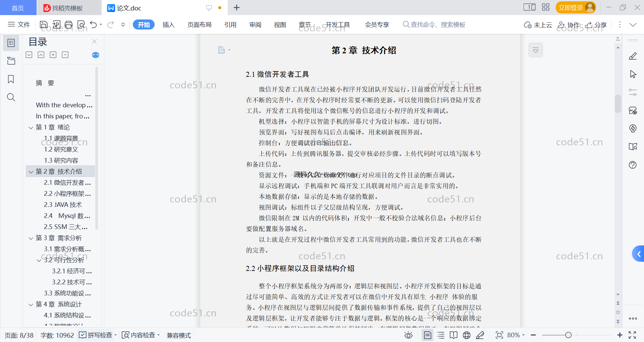Open the bookmarks icon in sidebar
Screen dimensions: 644x342
[x=11, y=79]
